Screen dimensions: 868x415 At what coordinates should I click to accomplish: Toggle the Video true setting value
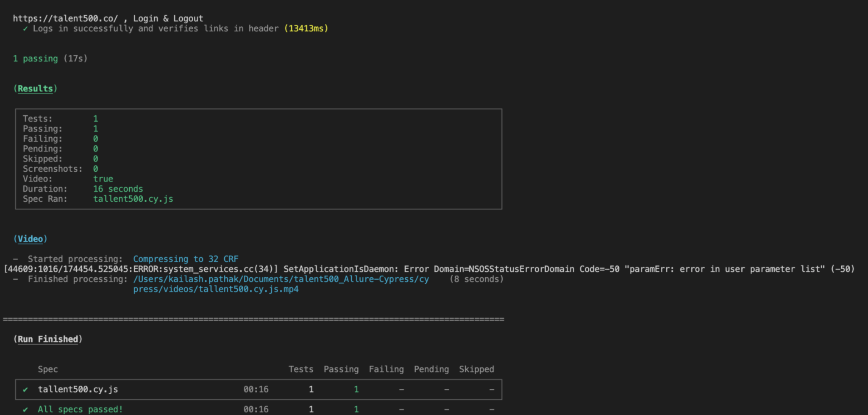(x=103, y=178)
